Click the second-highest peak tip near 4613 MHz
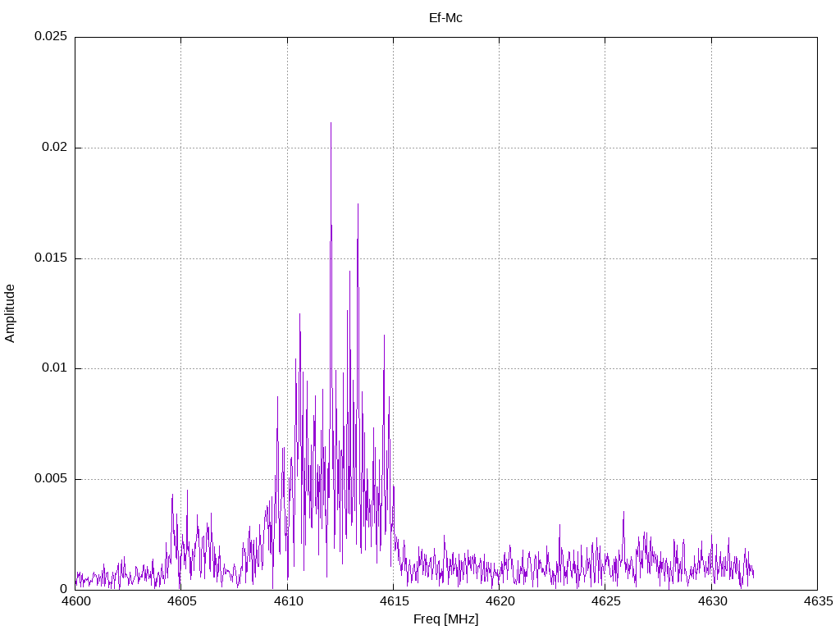This screenshot has width=840, height=630. coord(358,203)
